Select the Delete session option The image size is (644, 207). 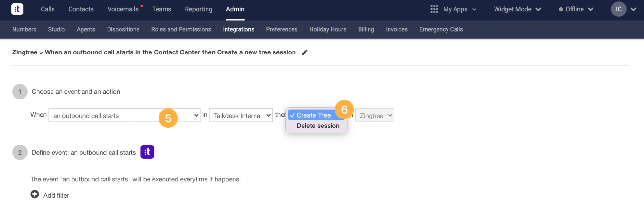coord(318,126)
